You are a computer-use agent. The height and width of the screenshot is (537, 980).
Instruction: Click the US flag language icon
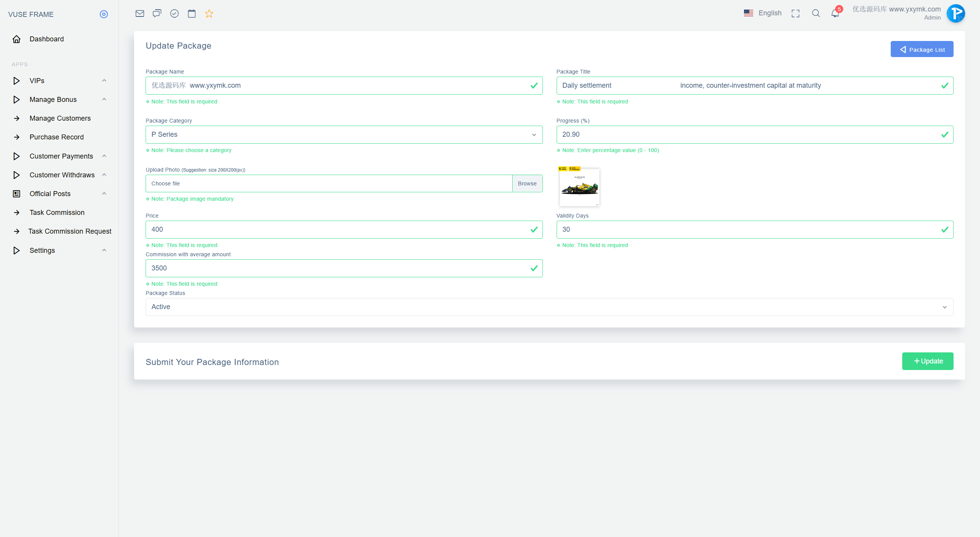tap(749, 13)
